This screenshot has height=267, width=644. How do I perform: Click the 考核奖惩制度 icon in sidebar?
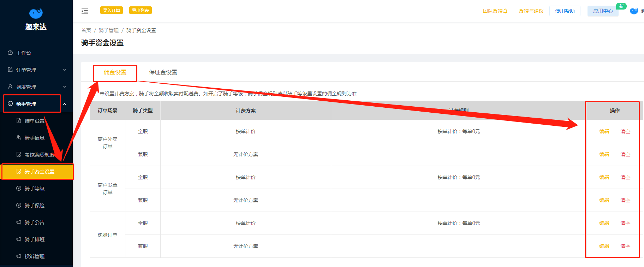pos(19,154)
